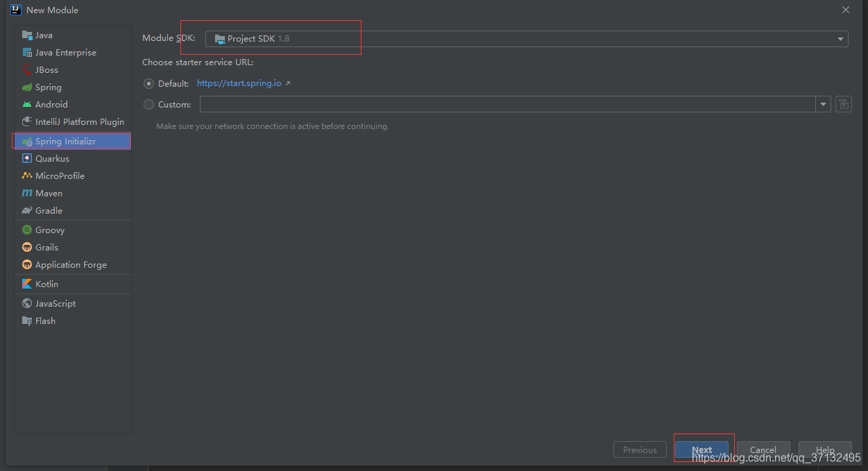Click the Flash folder icon
The width and height of the screenshot is (868, 471).
click(x=27, y=321)
